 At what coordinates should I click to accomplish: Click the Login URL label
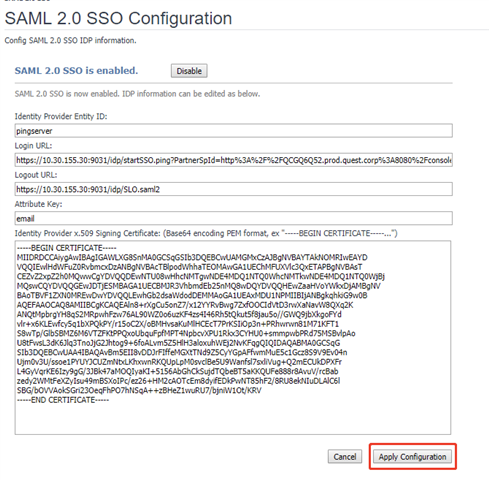(x=33, y=146)
